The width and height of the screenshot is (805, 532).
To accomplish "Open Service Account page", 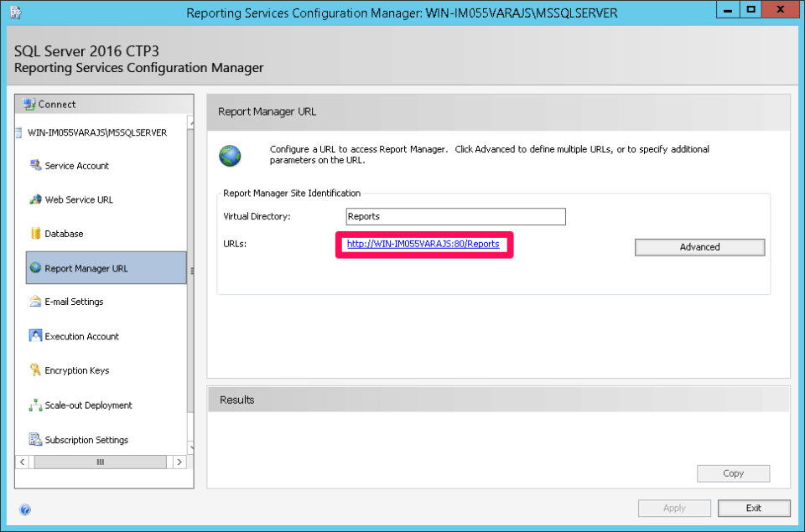I will point(76,166).
